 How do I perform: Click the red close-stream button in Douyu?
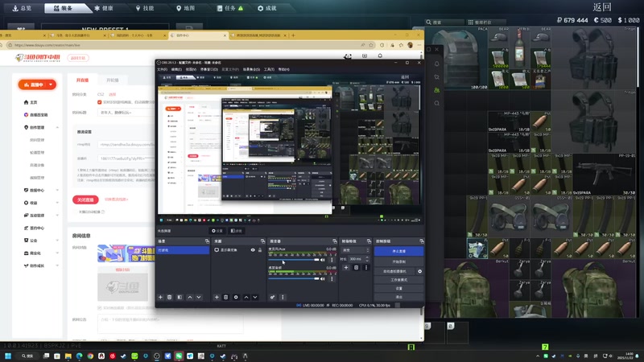click(85, 200)
